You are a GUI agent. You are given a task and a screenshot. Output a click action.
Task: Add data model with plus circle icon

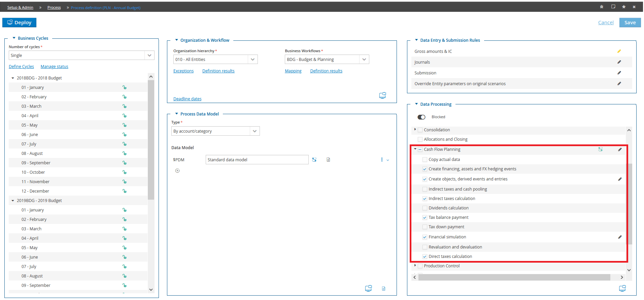177,171
